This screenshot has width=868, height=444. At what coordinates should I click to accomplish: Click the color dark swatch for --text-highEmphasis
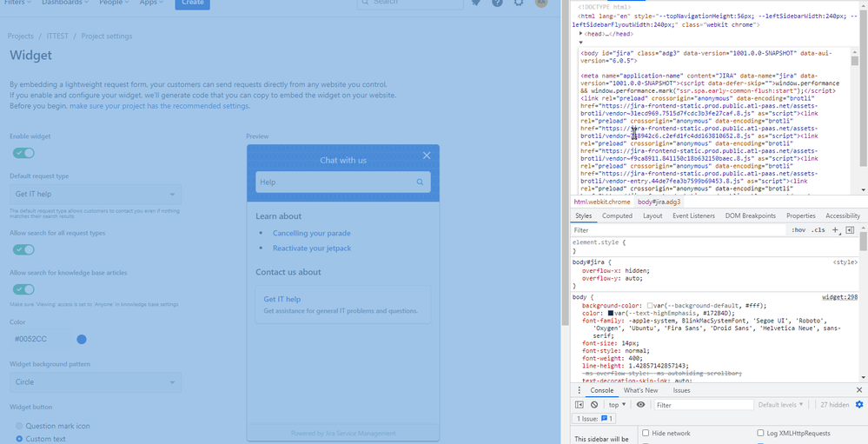point(611,314)
